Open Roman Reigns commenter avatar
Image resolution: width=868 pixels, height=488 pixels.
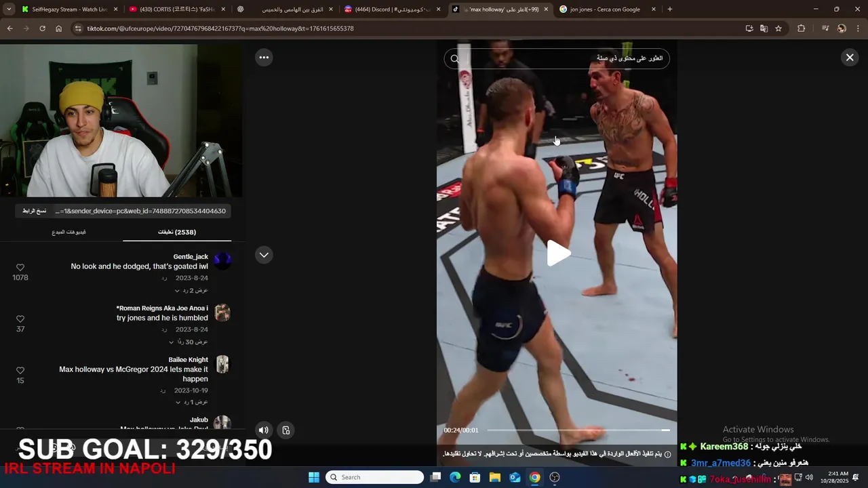coord(222,312)
